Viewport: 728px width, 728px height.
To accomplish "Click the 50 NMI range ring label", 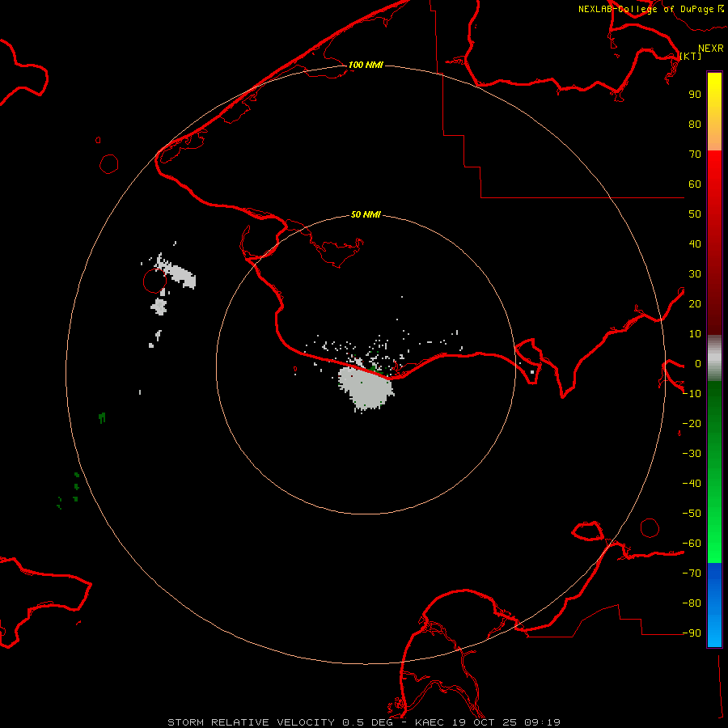I will (366, 214).
